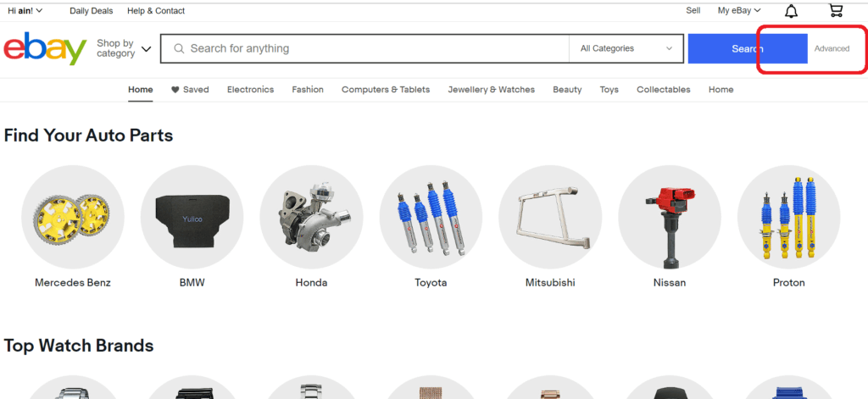Open the All Categories dropdown

click(x=626, y=49)
